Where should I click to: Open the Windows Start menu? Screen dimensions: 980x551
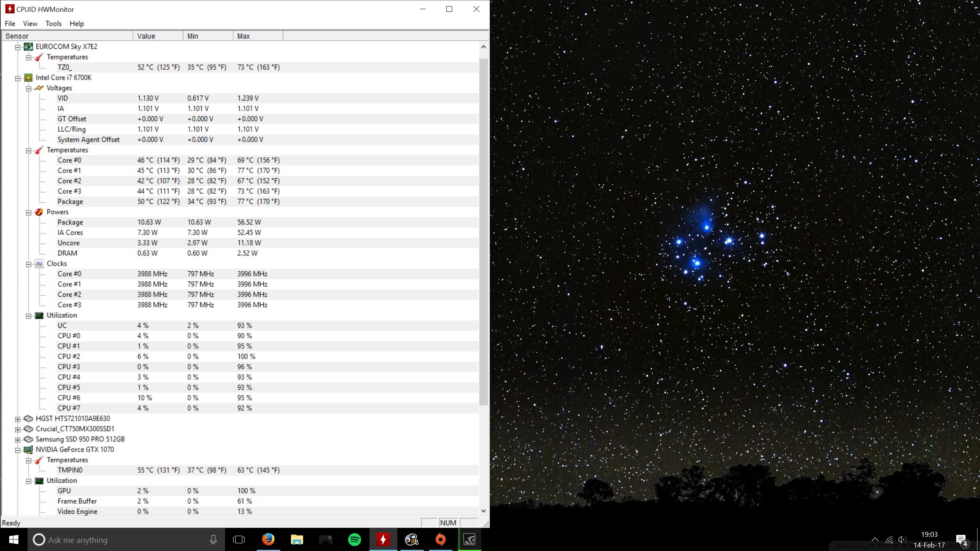[x=14, y=540]
